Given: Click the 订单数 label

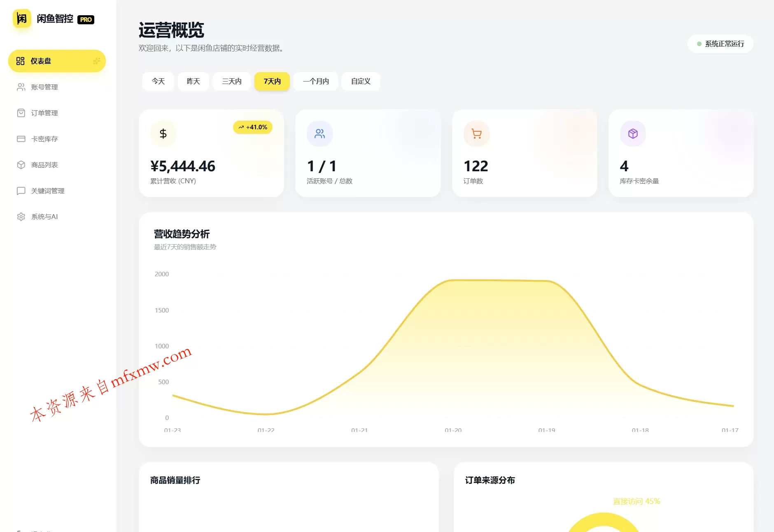Looking at the screenshot, I should coord(473,181).
